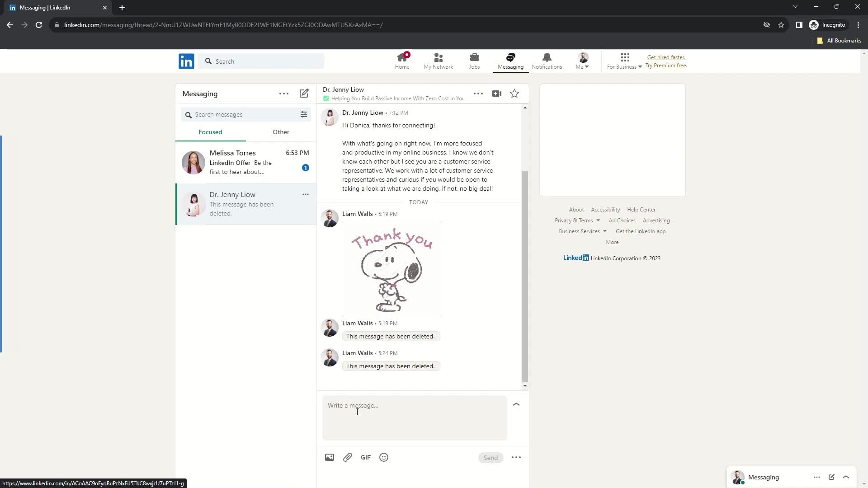Open Messaging panel options menu

283,94
